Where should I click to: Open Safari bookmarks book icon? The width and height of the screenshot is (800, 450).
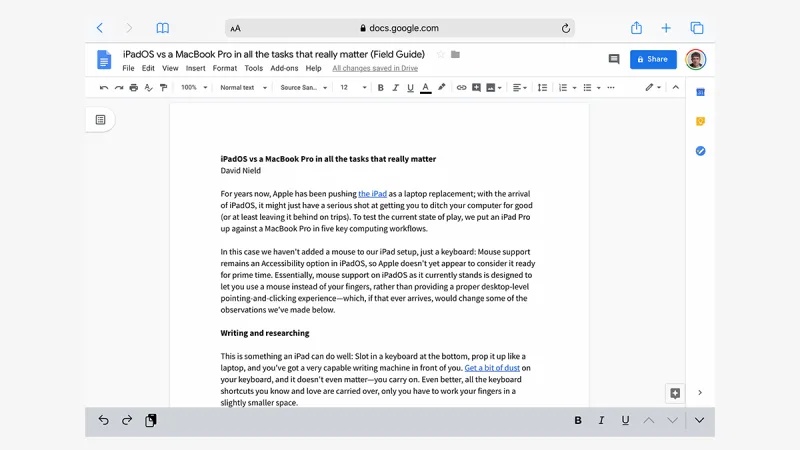163,28
